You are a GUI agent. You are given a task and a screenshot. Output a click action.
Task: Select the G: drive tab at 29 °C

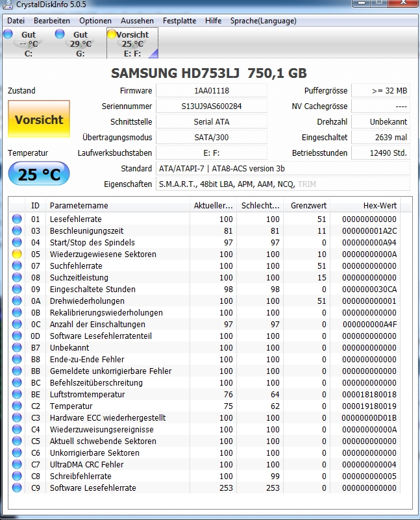coord(80,43)
